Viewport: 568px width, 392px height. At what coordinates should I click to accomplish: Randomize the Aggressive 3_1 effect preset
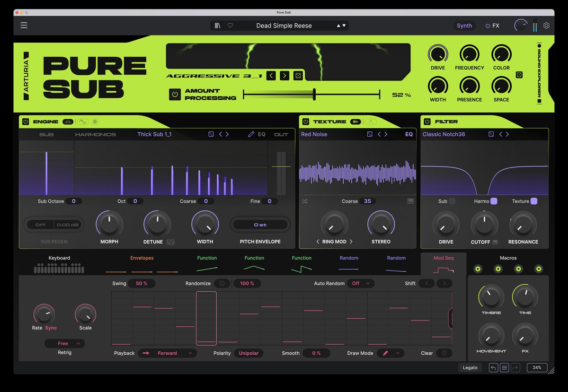click(x=298, y=76)
